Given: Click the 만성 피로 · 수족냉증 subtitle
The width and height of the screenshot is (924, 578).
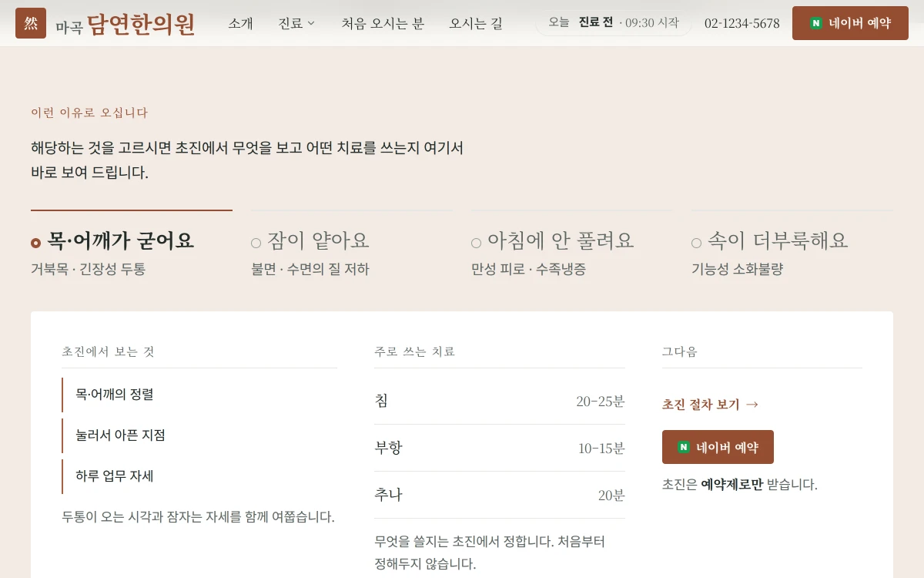Looking at the screenshot, I should pyautogui.click(x=528, y=269).
